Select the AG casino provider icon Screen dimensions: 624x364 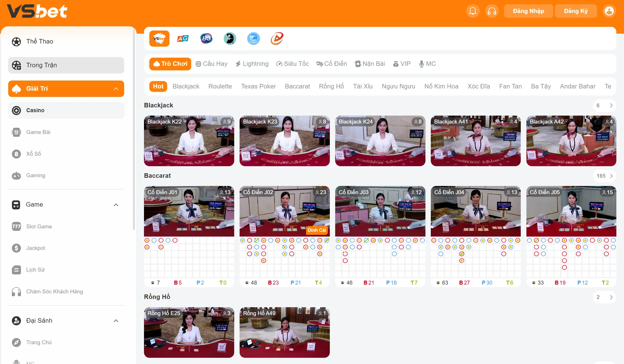coord(183,38)
